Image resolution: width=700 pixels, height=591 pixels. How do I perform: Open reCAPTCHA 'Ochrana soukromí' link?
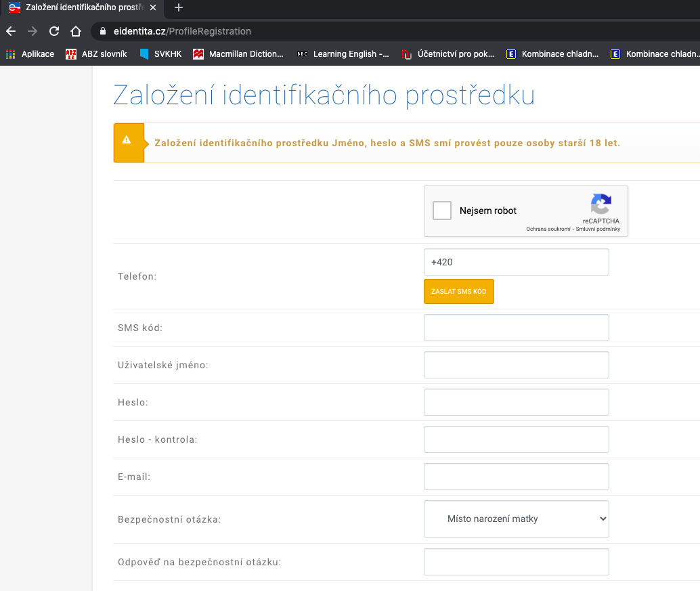tap(549, 229)
